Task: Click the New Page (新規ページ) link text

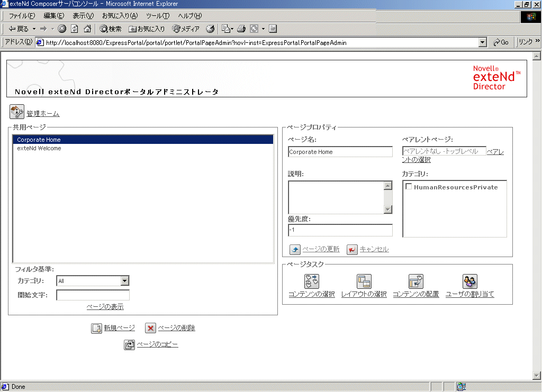Action: [119, 328]
